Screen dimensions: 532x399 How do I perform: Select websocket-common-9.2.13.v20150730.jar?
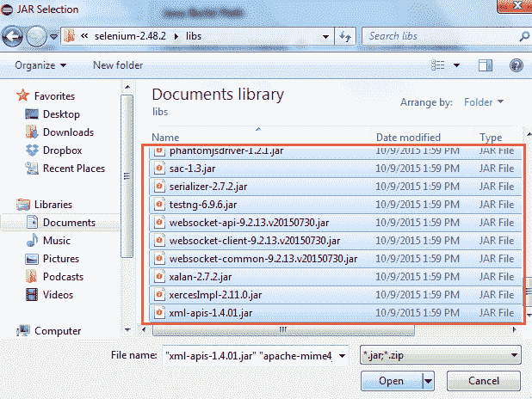coord(335,259)
